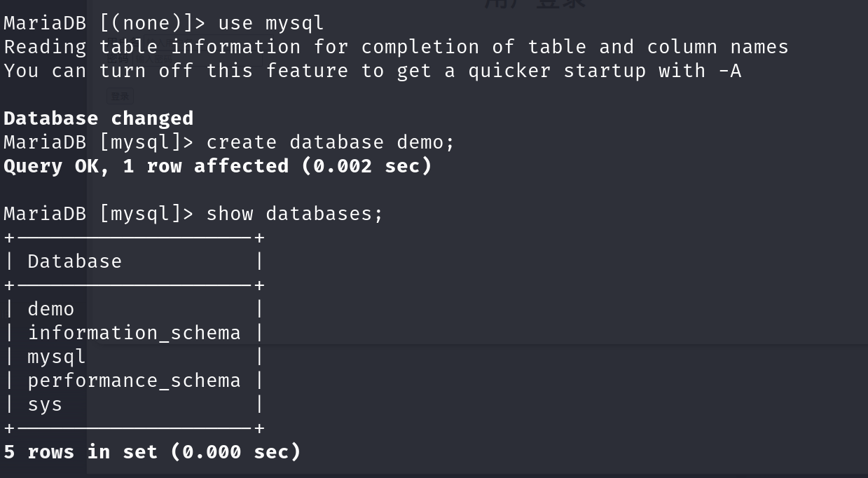Click the 'Database' column header
Image resolution: width=868 pixels, height=478 pixels.
click(74, 261)
